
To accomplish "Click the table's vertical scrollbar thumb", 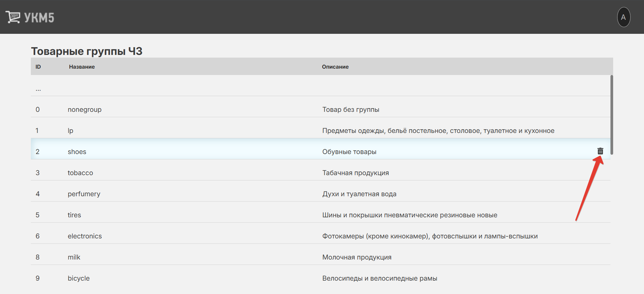I will click(x=611, y=115).
